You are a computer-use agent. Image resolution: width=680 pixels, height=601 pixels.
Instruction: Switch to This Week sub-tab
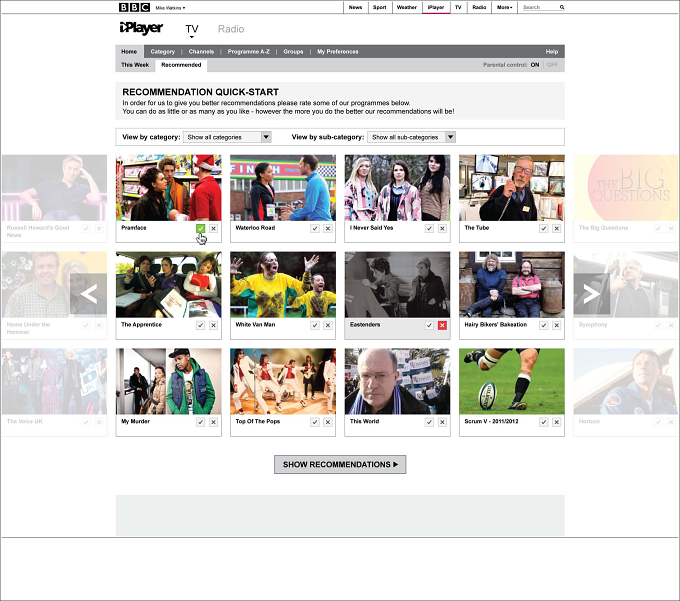(135, 65)
